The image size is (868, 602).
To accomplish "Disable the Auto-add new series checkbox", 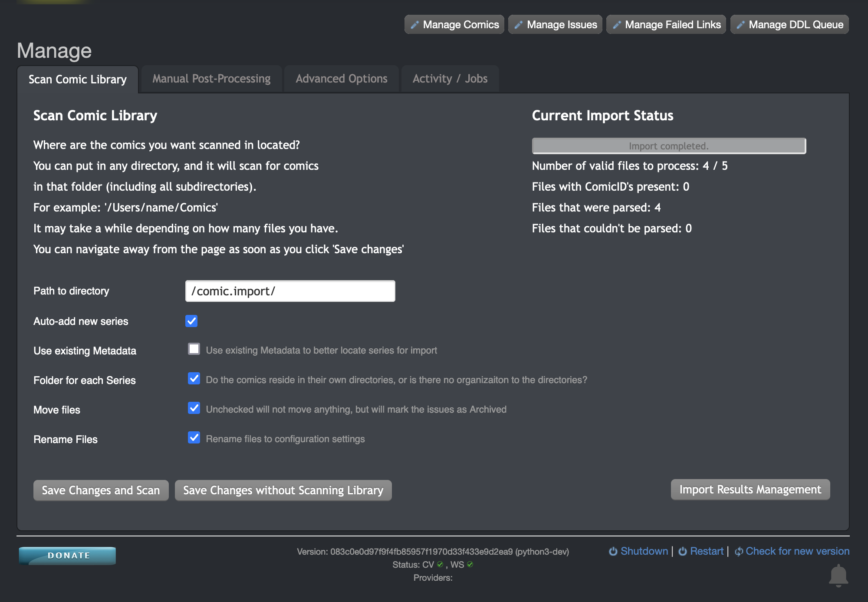I will tap(192, 321).
